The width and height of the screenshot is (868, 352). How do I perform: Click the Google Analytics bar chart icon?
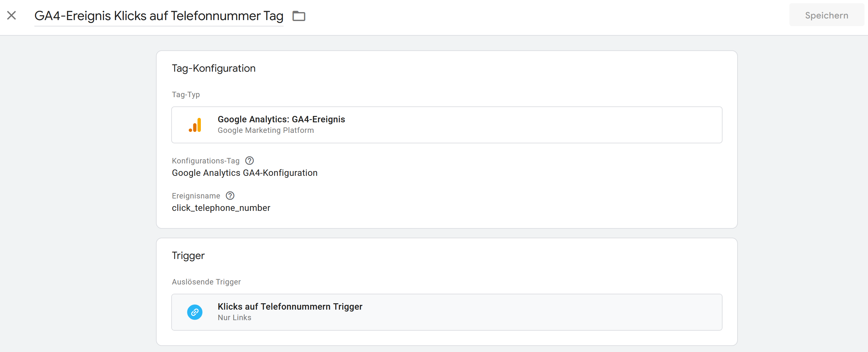pos(195,125)
